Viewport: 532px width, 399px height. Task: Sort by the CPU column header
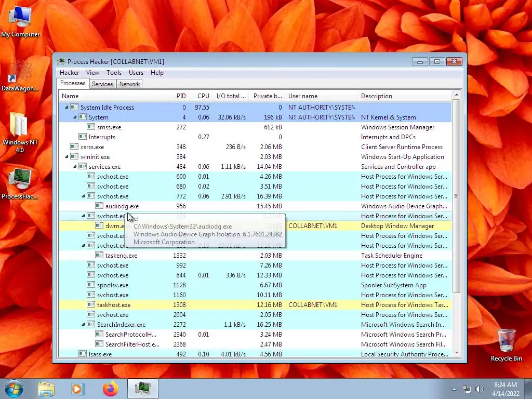click(201, 96)
